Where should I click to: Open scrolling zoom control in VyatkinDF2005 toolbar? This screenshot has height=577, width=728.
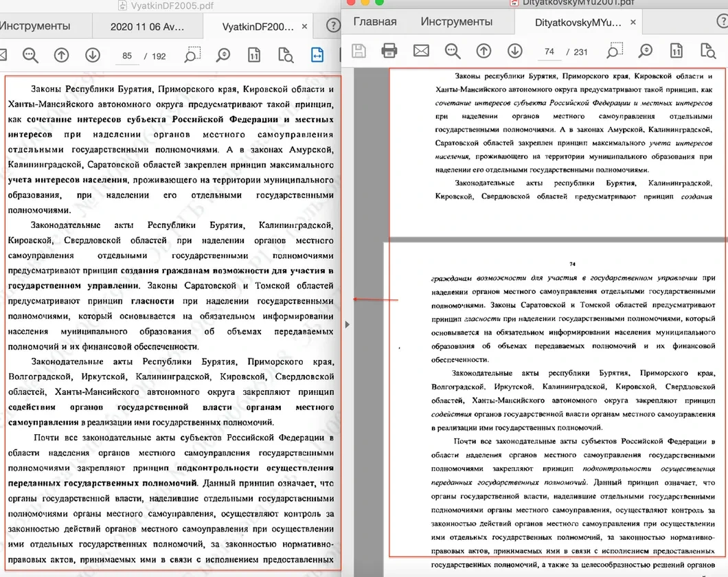223,56
